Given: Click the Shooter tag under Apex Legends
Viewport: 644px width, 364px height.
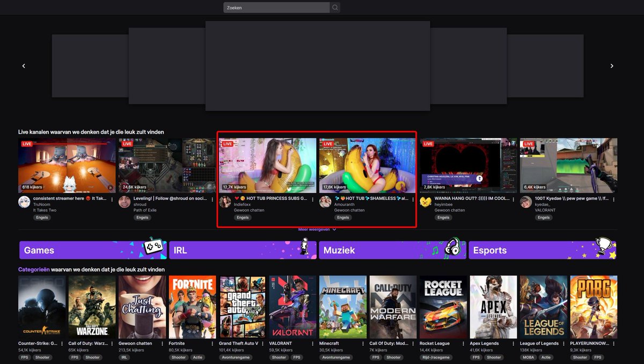Looking at the screenshot, I should tap(494, 357).
